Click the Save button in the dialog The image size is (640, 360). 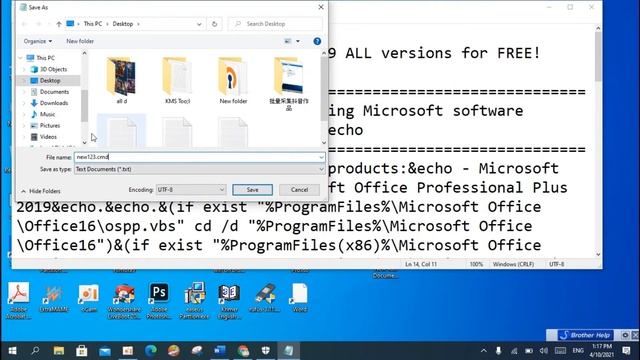coord(252,190)
